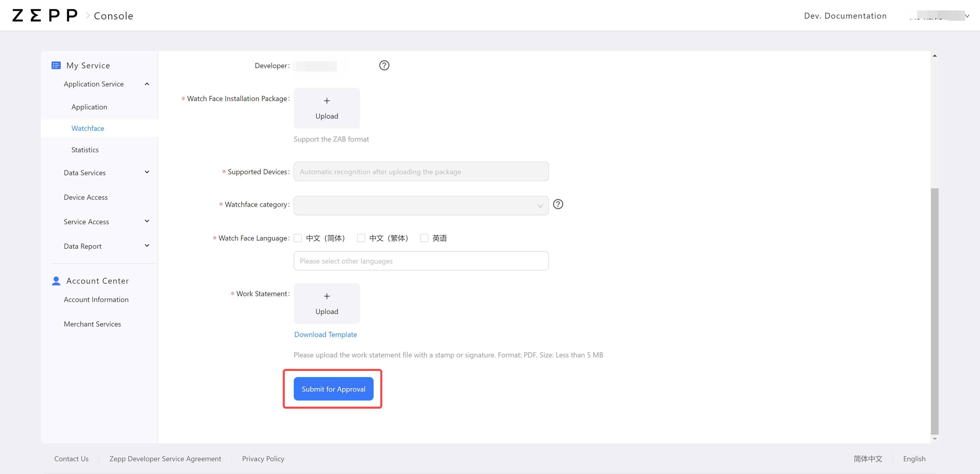Check the 中文（繁体）language checkbox
The image size is (980, 474).
(x=361, y=238)
